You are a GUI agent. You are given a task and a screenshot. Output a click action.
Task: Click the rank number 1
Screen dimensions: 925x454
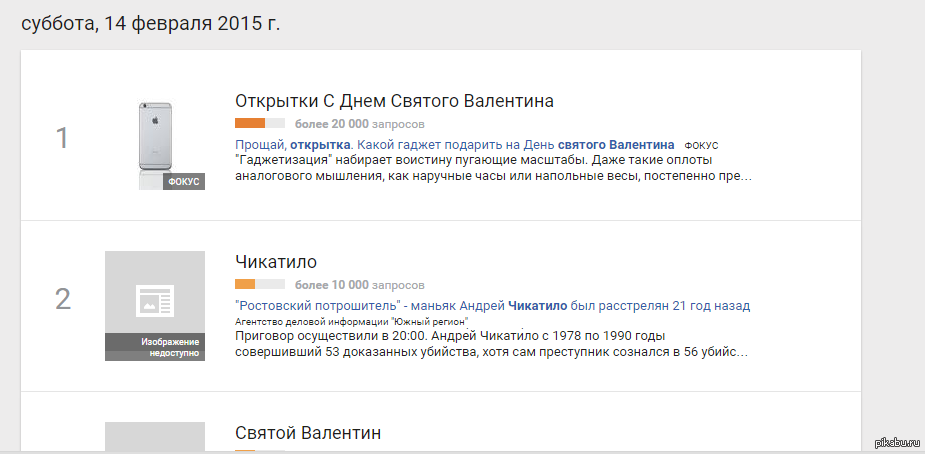click(62, 137)
